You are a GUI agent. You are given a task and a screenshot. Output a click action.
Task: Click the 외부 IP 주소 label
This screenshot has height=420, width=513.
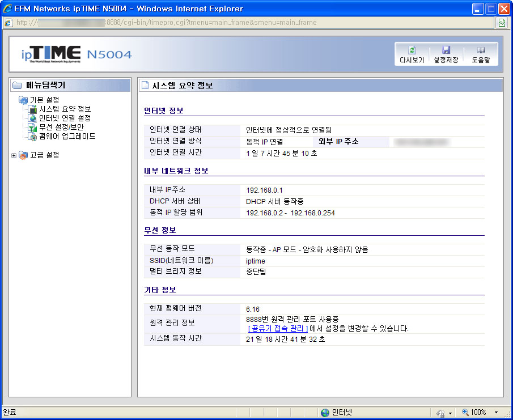[x=338, y=141]
